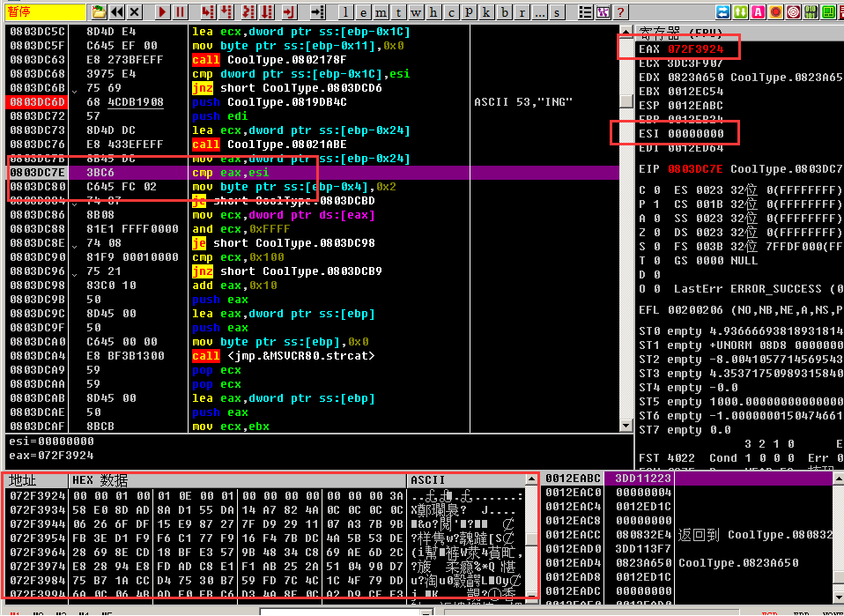Open breakpoints window with the 'b' button
844x616 pixels.
[x=503, y=12]
